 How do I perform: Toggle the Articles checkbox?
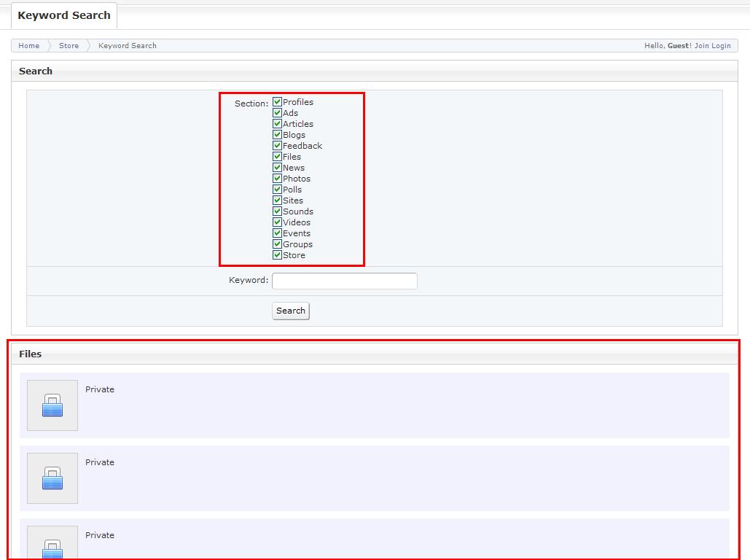(277, 124)
